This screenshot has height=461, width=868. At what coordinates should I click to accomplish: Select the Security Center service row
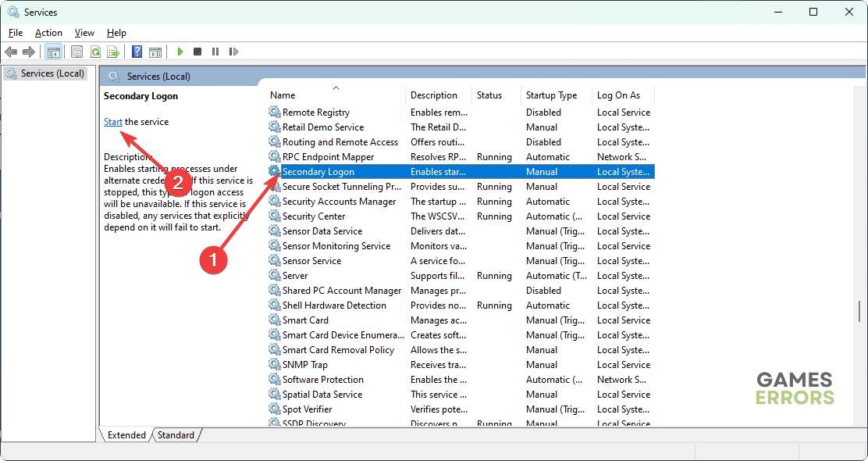coord(314,216)
